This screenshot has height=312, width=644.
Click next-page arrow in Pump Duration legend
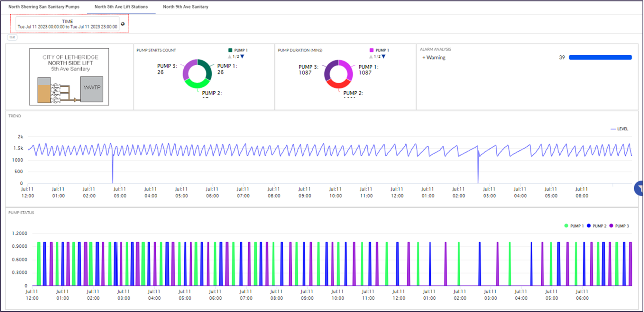click(x=383, y=57)
